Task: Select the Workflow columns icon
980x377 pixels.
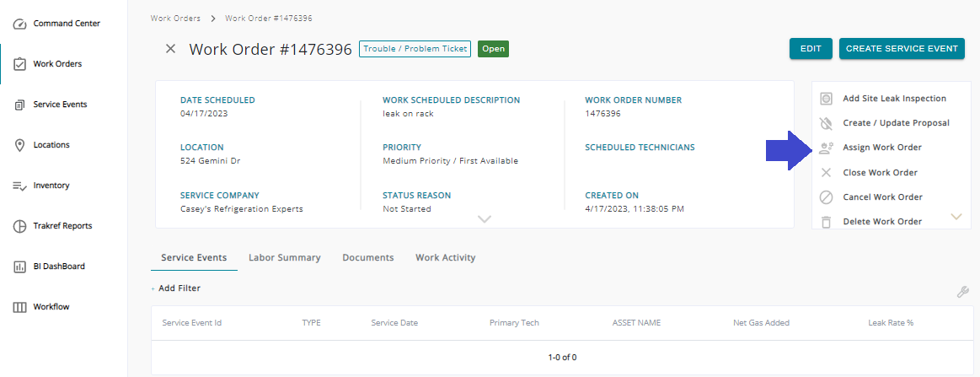Action: point(20,308)
